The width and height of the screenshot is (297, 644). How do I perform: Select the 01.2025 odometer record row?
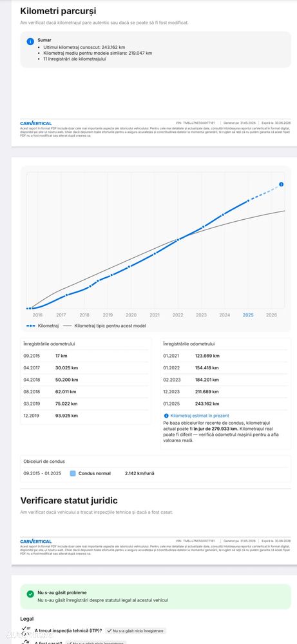coord(225,404)
